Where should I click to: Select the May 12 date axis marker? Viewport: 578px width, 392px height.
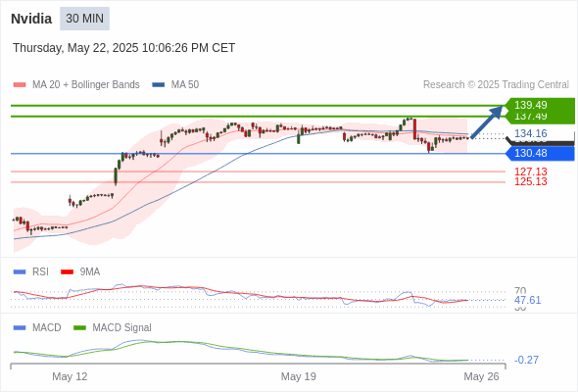click(x=70, y=376)
